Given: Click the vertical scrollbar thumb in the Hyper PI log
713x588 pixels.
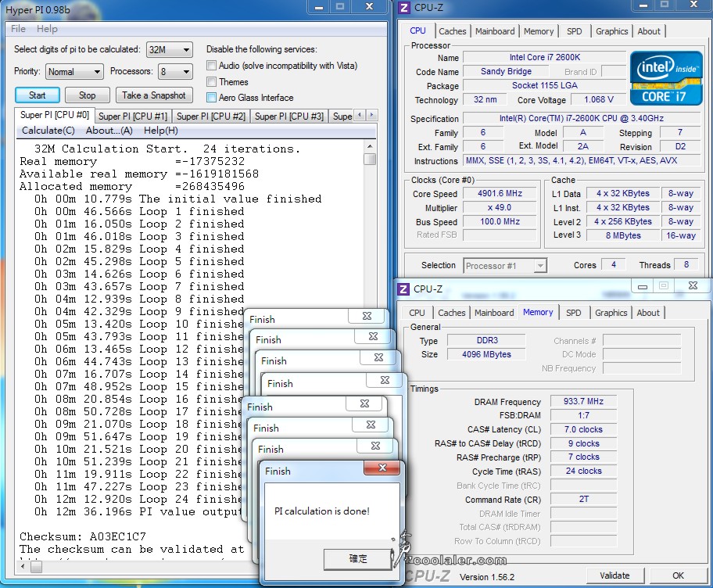Looking at the screenshot, I should point(370,159).
